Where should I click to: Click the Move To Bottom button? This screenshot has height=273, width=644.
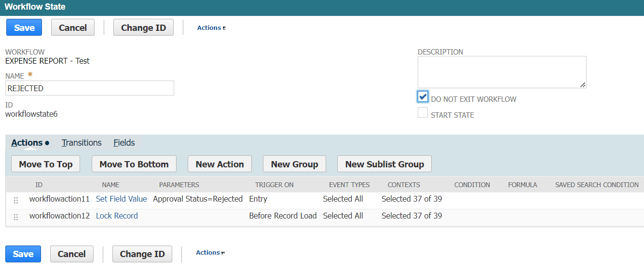pos(134,164)
